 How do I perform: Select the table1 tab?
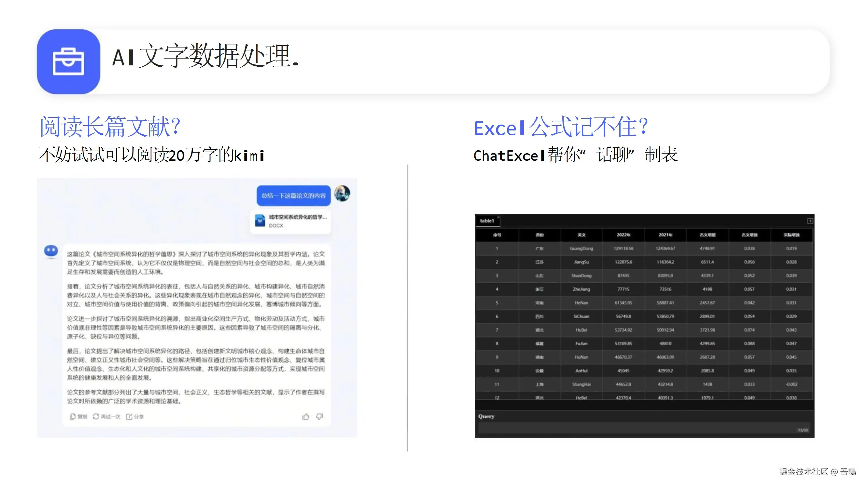pos(486,221)
